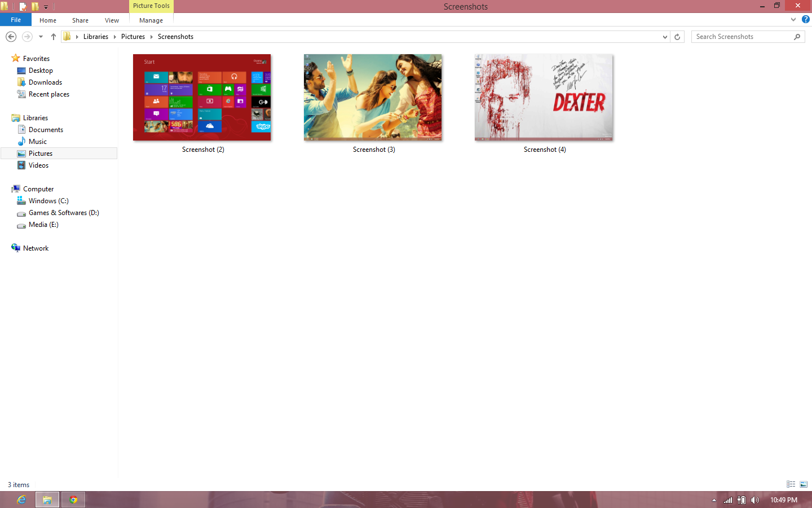Screen dimensions: 812x508
Task: Open Downloads under Favorites
Action: pyautogui.click(x=45, y=82)
